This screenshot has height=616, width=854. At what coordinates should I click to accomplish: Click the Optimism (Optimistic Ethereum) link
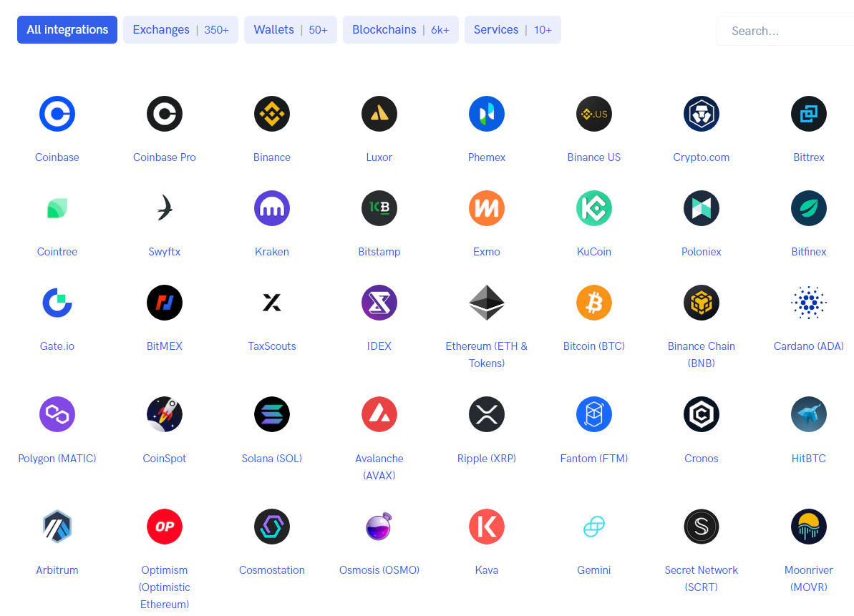click(165, 587)
